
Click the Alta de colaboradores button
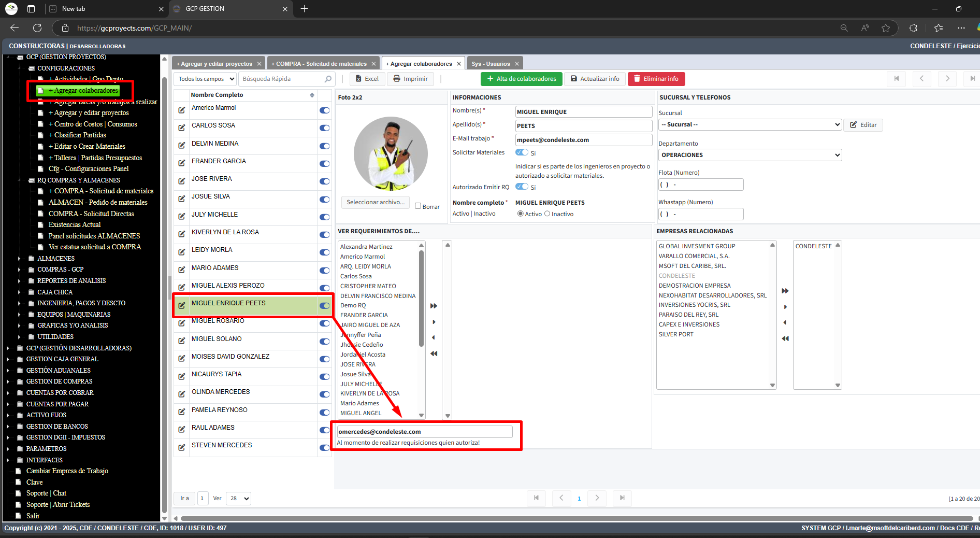[521, 79]
